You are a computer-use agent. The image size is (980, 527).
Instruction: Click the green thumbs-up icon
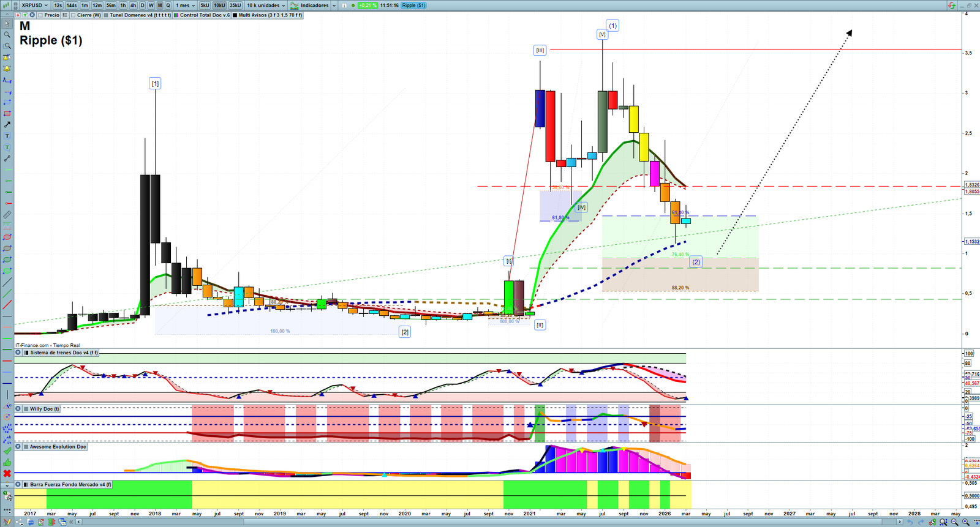pyautogui.click(x=7, y=462)
